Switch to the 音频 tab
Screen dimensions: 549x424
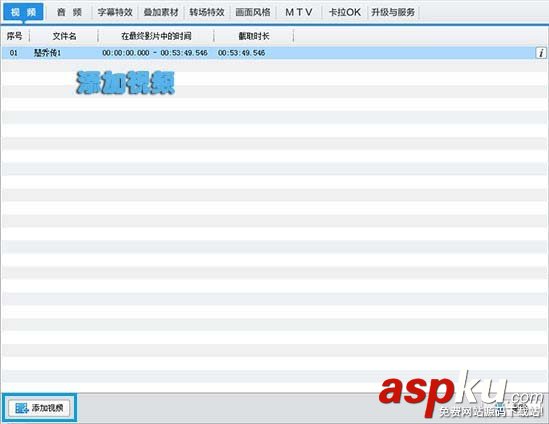69,12
